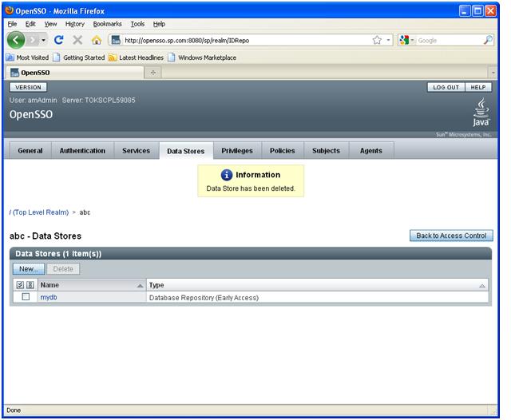Click the LOG OUT button
Image resolution: width=511 pixels, height=420 pixels.
pos(446,87)
